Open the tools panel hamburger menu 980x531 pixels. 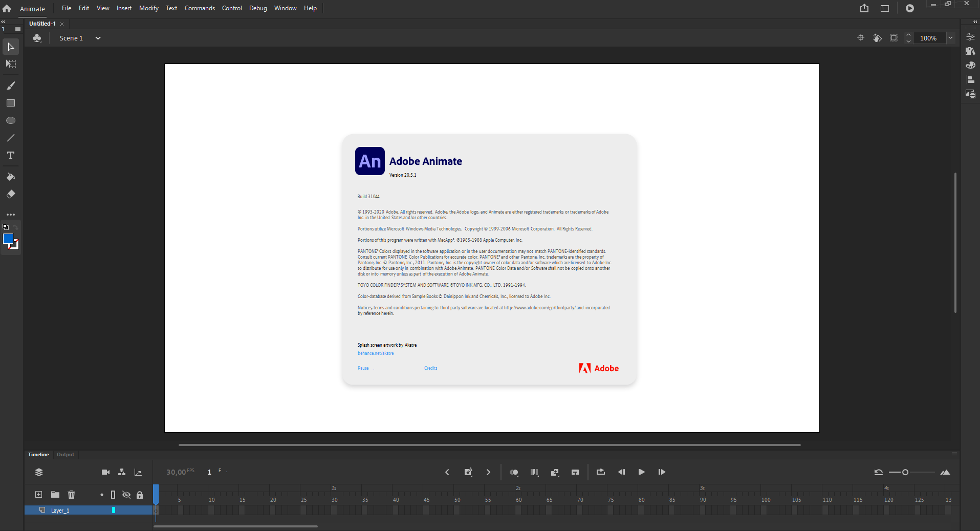coord(18,29)
